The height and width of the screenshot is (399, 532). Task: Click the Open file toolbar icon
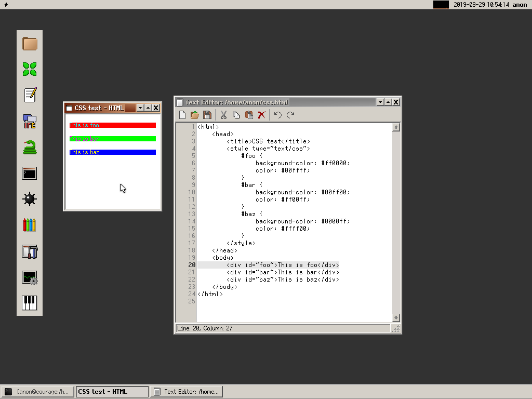click(195, 115)
